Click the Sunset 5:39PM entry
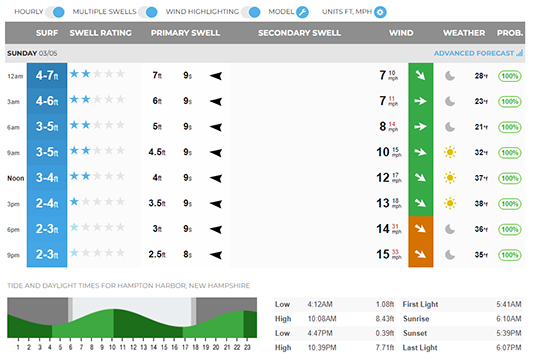Viewport: 533px width, 363px height. click(x=462, y=333)
